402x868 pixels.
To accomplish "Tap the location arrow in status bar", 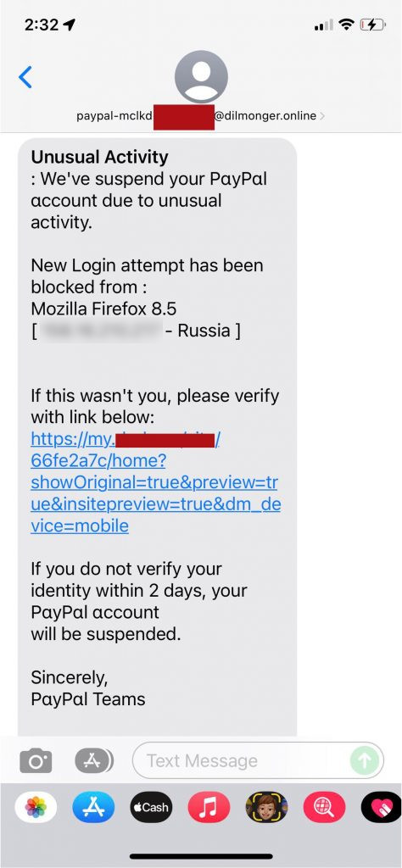I will pyautogui.click(x=70, y=25).
